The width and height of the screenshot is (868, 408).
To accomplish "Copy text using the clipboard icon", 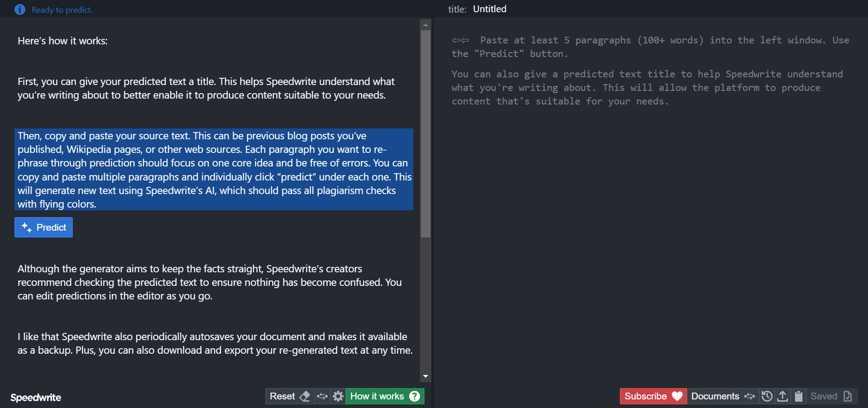I will coord(799,397).
